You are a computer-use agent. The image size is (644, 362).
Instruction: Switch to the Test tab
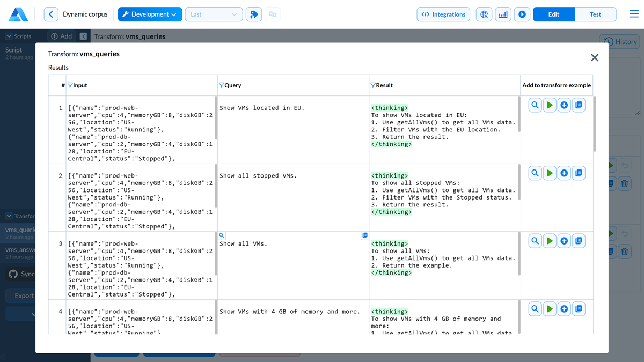point(595,14)
